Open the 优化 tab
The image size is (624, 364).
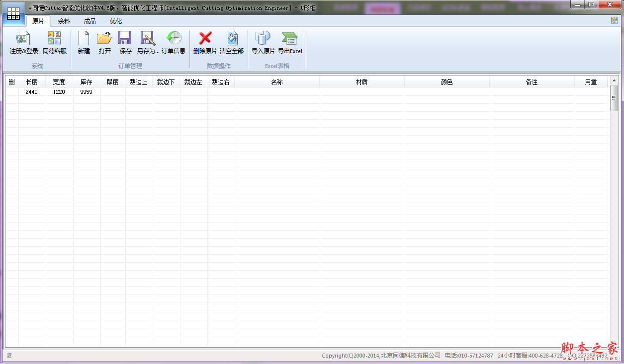click(115, 21)
